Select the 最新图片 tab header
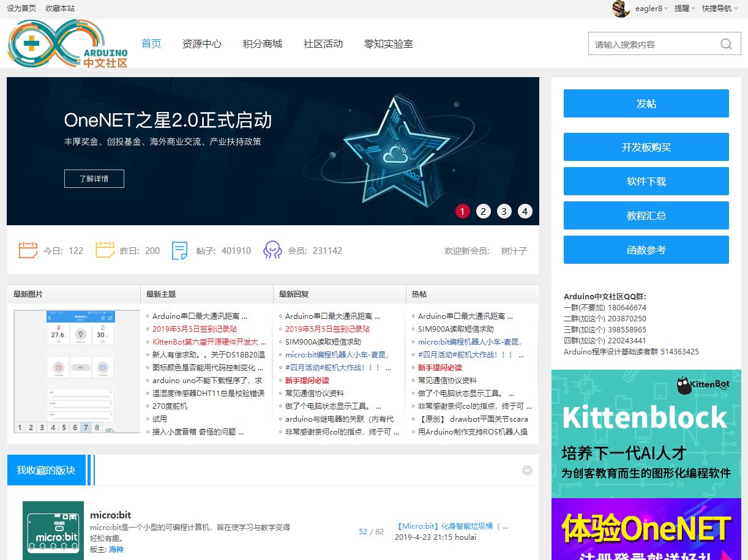The image size is (748, 560). point(28,294)
